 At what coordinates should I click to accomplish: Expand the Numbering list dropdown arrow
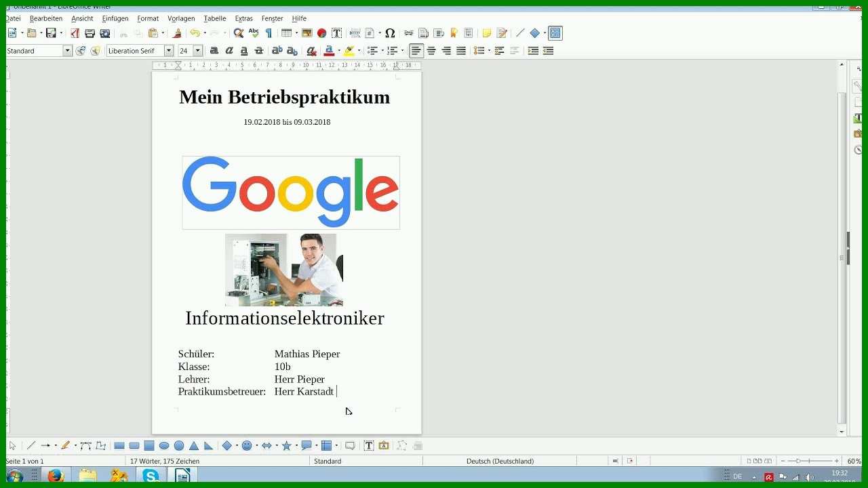402,51
